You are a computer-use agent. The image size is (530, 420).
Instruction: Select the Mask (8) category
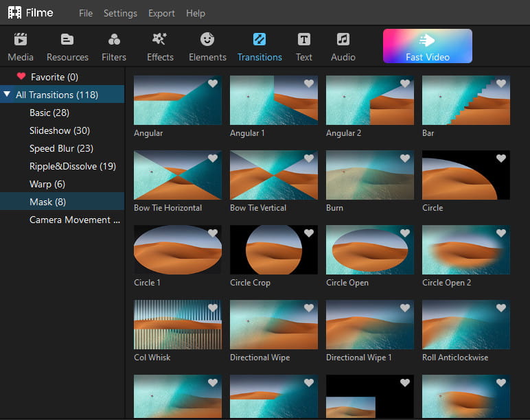coord(47,202)
